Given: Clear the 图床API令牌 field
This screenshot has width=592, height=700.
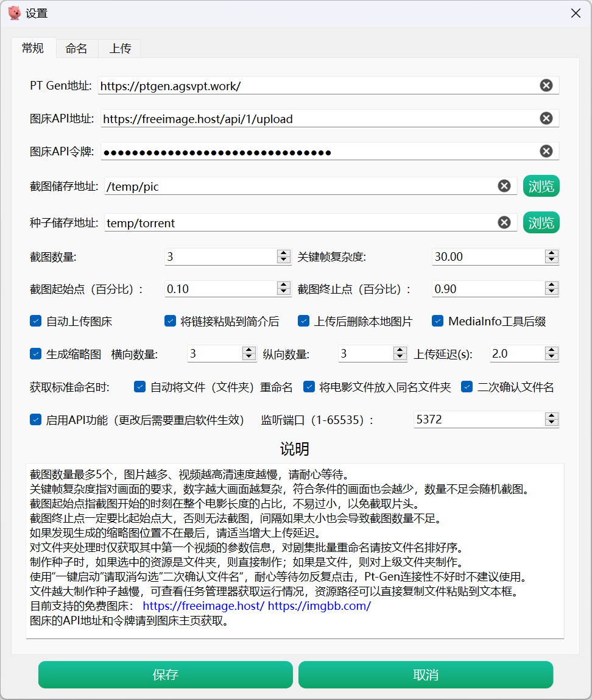Looking at the screenshot, I should tap(546, 151).
